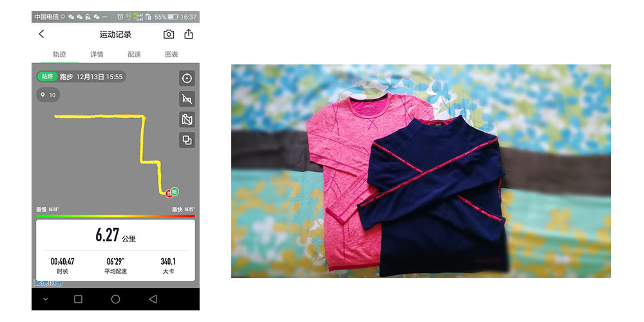Image resolution: width=644 pixels, height=322 pixels.
Task: Tap the green 咕咚 badge
Action: pyautogui.click(x=47, y=77)
